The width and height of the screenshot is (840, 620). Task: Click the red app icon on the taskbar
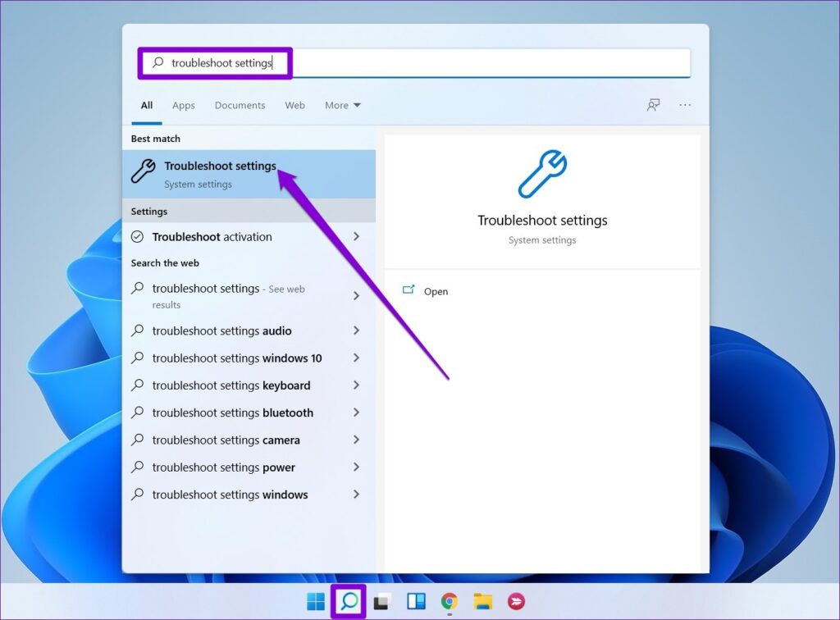pyautogui.click(x=517, y=601)
